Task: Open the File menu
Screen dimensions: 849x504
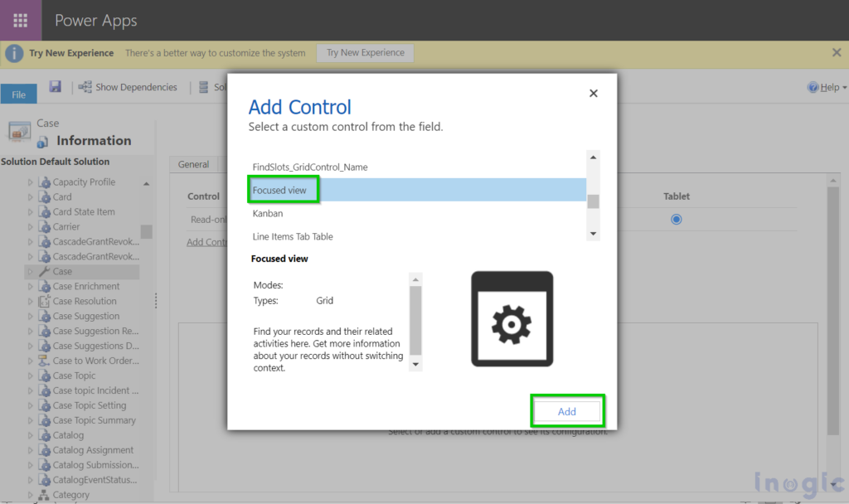Action: click(x=18, y=94)
